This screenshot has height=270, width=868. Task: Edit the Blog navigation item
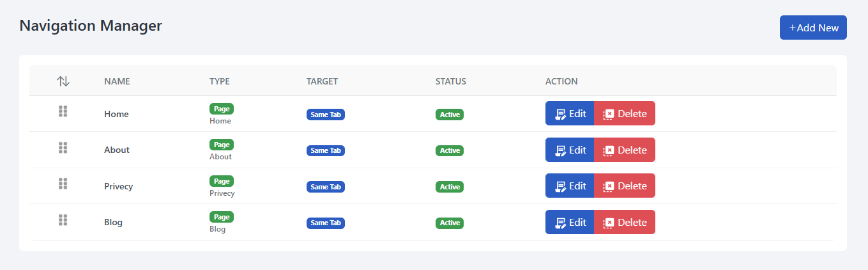click(x=570, y=223)
